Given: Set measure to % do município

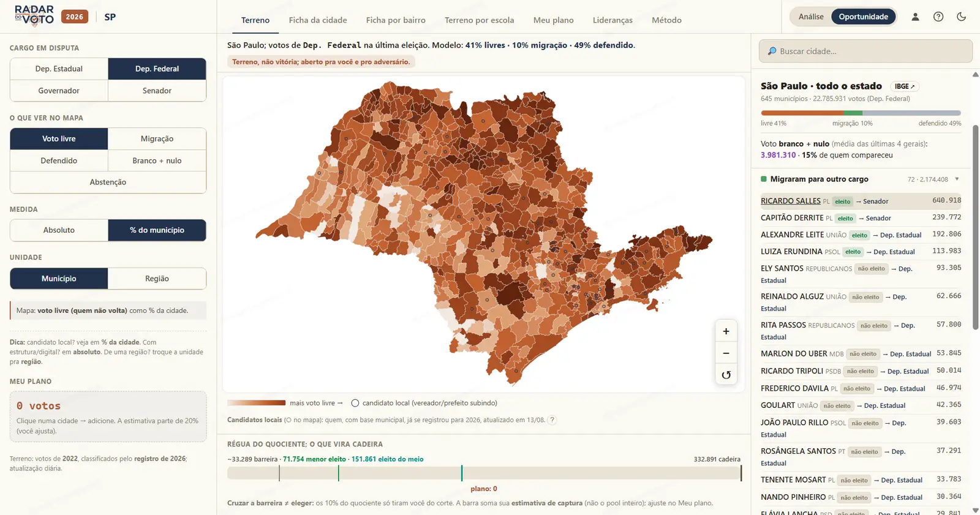Looking at the screenshot, I should tap(157, 230).
